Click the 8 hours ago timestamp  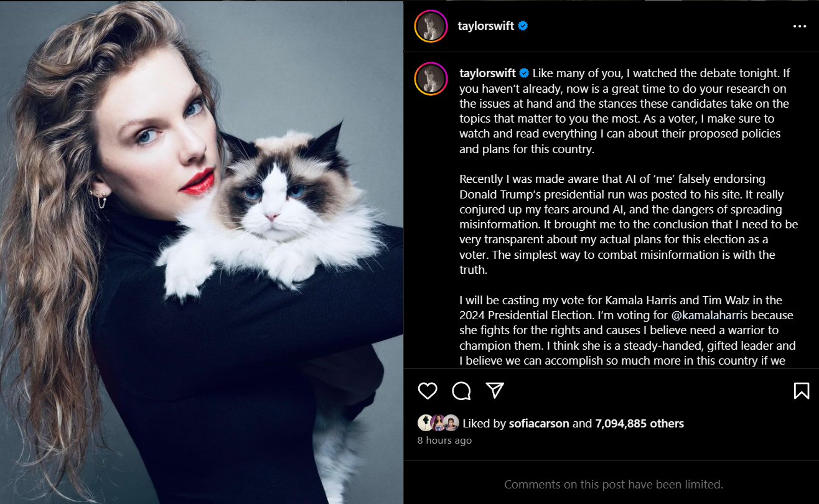(444, 441)
